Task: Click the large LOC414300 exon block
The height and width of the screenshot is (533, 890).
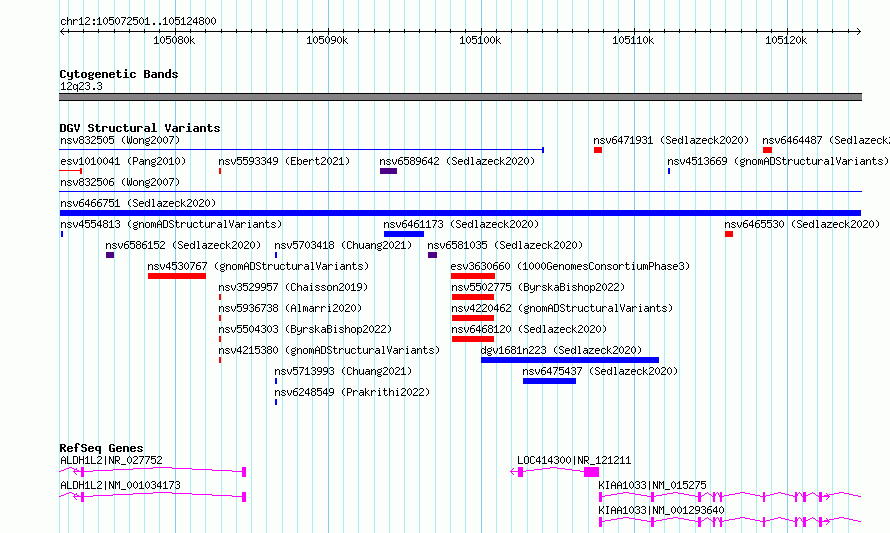Action: (591, 472)
